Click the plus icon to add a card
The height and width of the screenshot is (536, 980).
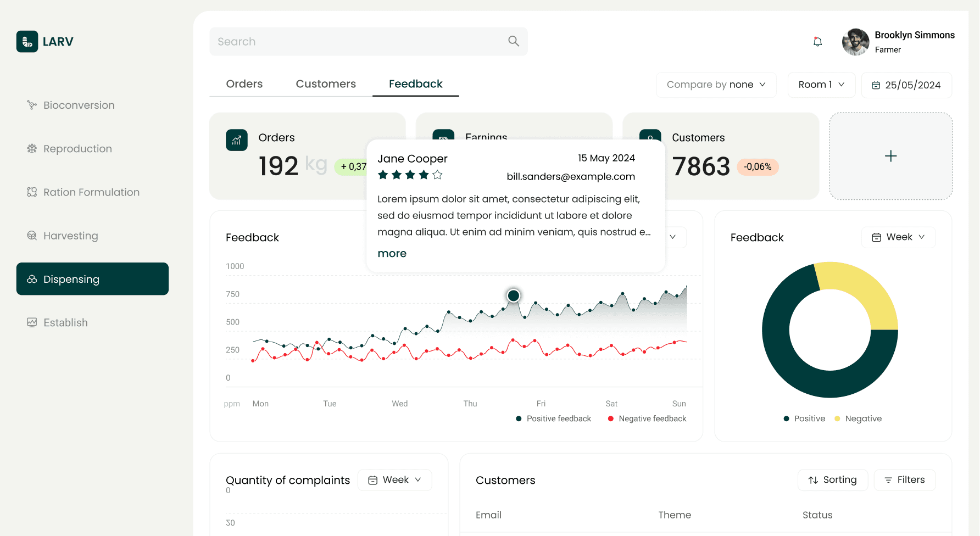890,157
